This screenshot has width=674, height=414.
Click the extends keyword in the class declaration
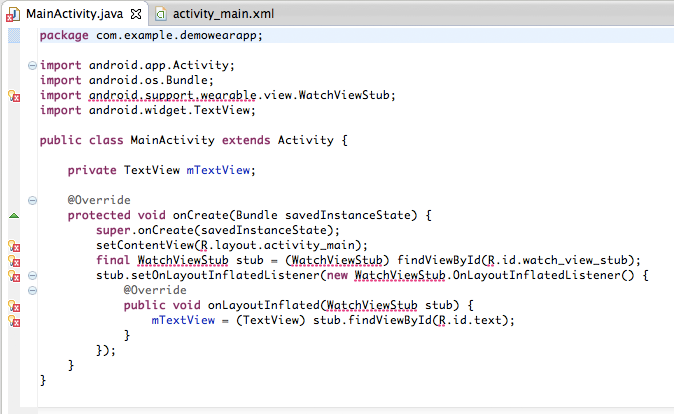(x=246, y=140)
